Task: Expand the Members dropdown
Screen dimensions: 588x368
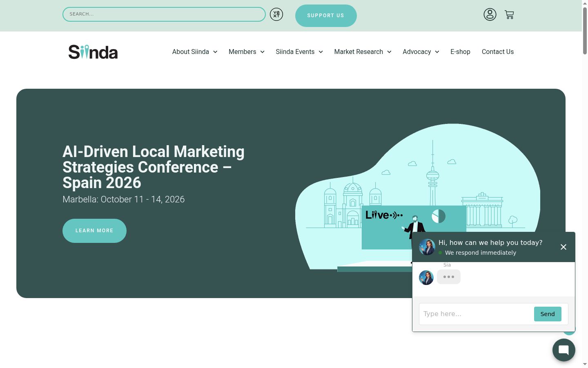Action: (x=247, y=52)
